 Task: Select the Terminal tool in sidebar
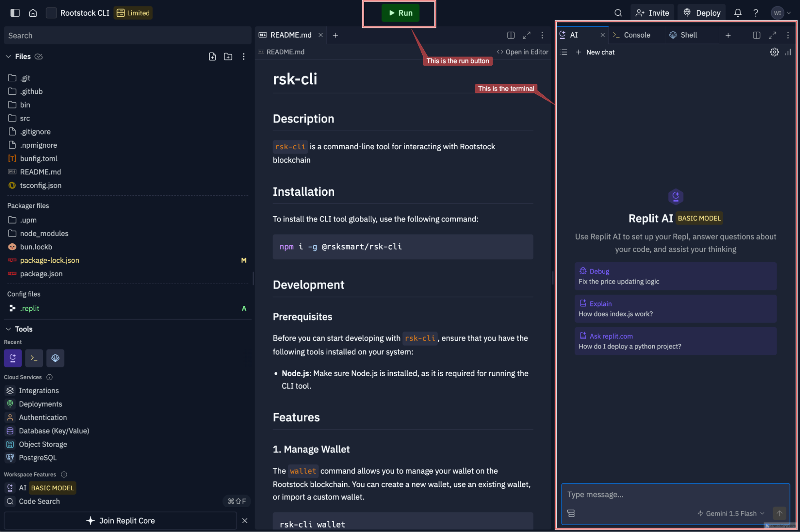(34, 358)
